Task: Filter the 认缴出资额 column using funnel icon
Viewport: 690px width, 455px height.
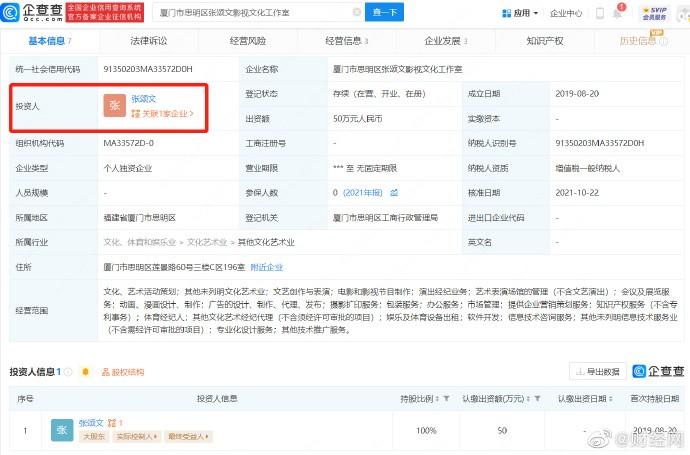Action: pyautogui.click(x=537, y=399)
